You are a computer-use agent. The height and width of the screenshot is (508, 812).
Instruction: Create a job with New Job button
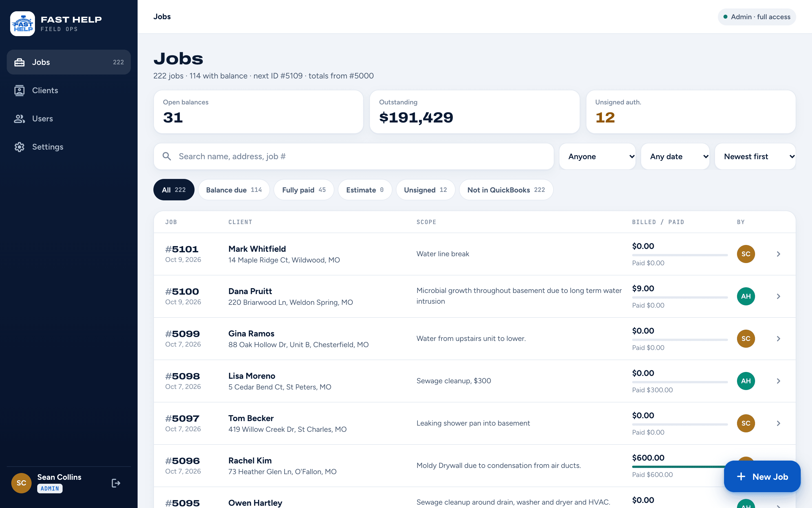coord(762,476)
